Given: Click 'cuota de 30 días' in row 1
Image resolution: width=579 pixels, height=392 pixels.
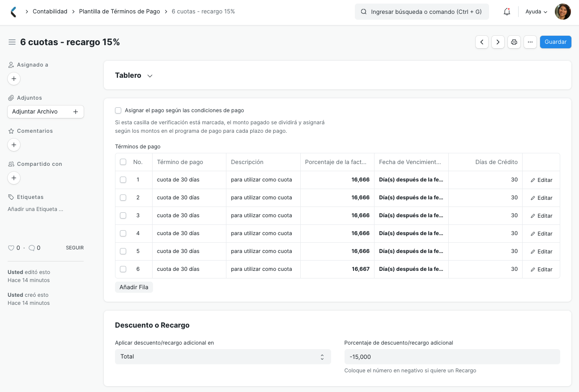Looking at the screenshot, I should [x=178, y=180].
